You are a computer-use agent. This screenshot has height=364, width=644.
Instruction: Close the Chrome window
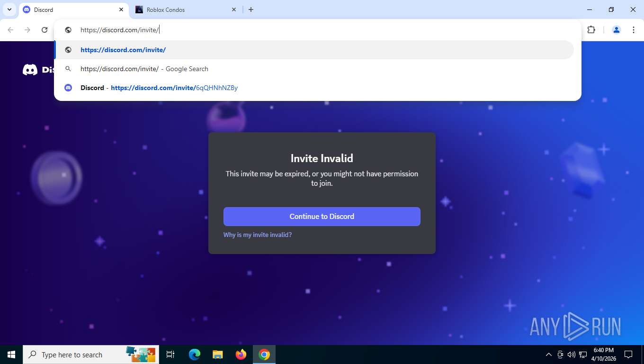[x=633, y=9]
